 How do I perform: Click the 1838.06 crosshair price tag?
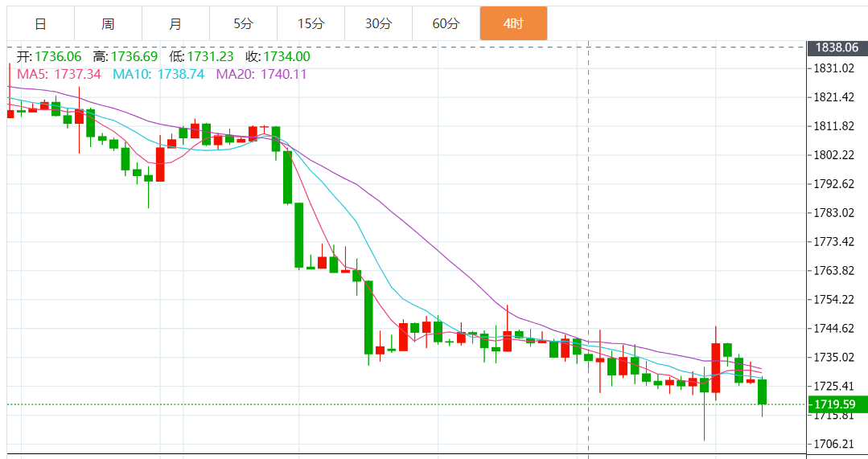837,47
